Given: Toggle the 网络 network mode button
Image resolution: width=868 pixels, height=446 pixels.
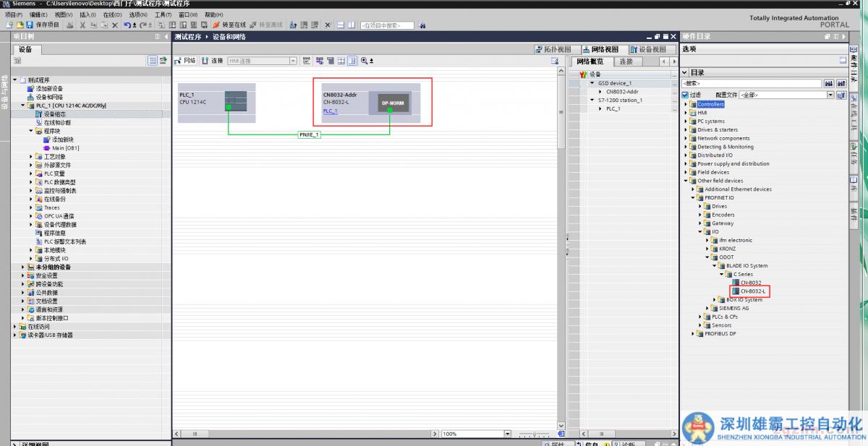Looking at the screenshot, I should [186, 61].
